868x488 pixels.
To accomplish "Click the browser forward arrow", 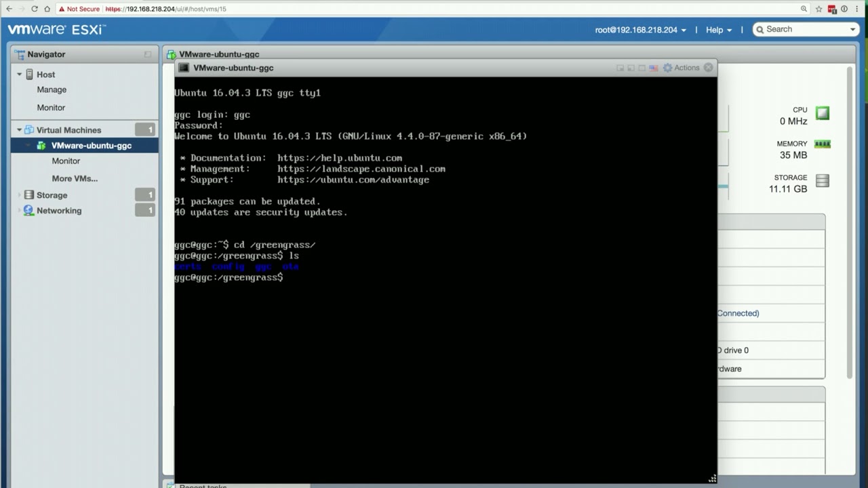I will click(22, 9).
